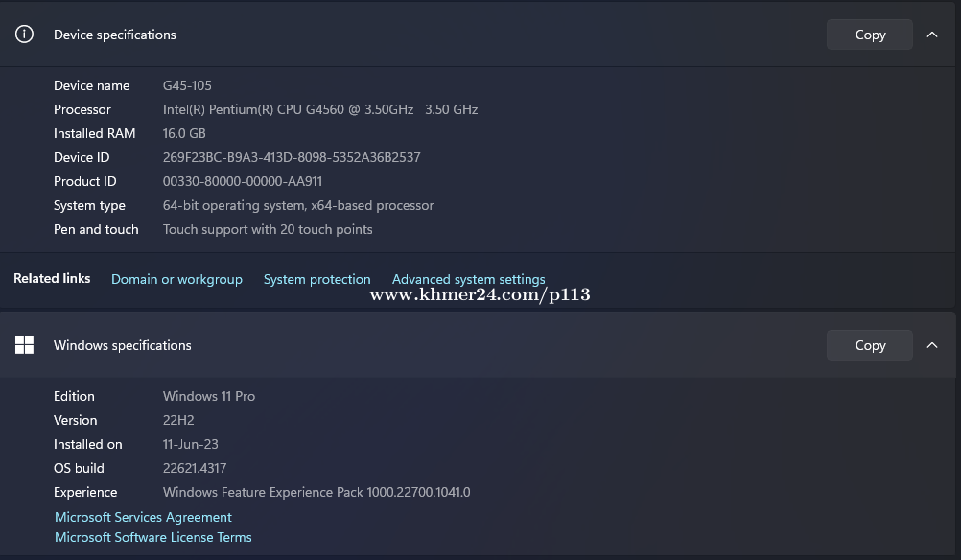Open the Microsoft Services Agreement link
Viewport: 961px width, 560px height.
(143, 517)
